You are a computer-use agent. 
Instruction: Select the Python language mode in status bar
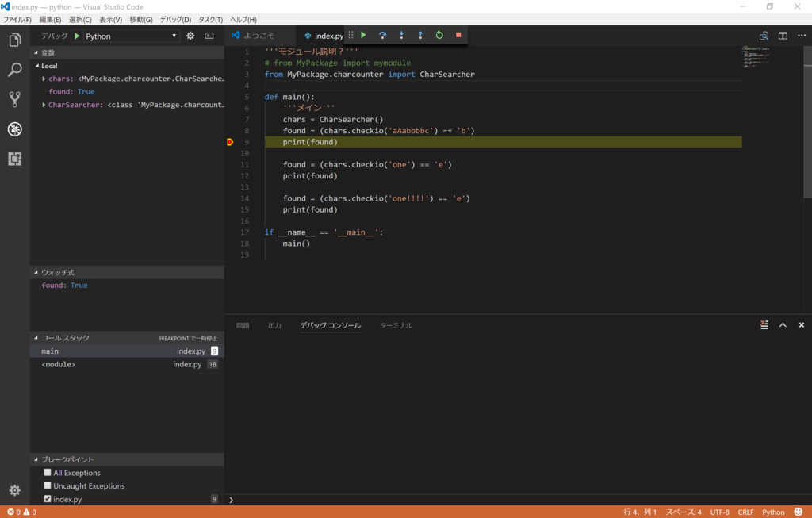(x=773, y=512)
